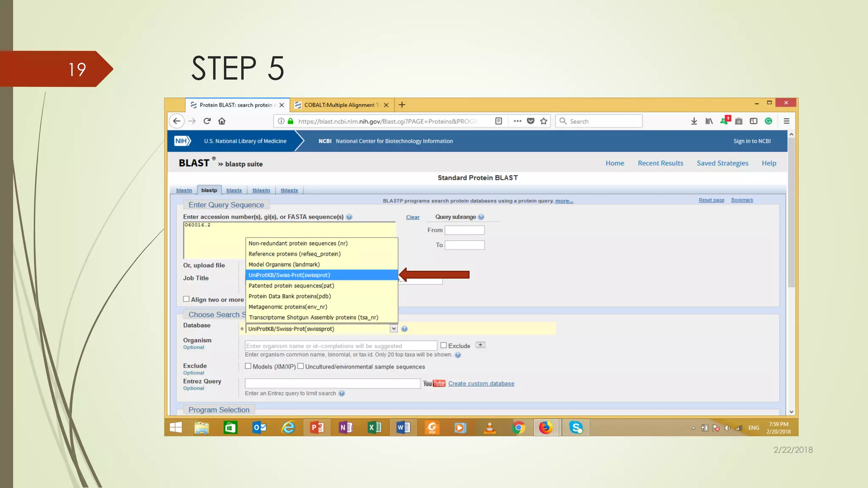Viewport: 868px width, 488px height.
Task: Toggle the Firefox sidebar icon
Action: 753,121
